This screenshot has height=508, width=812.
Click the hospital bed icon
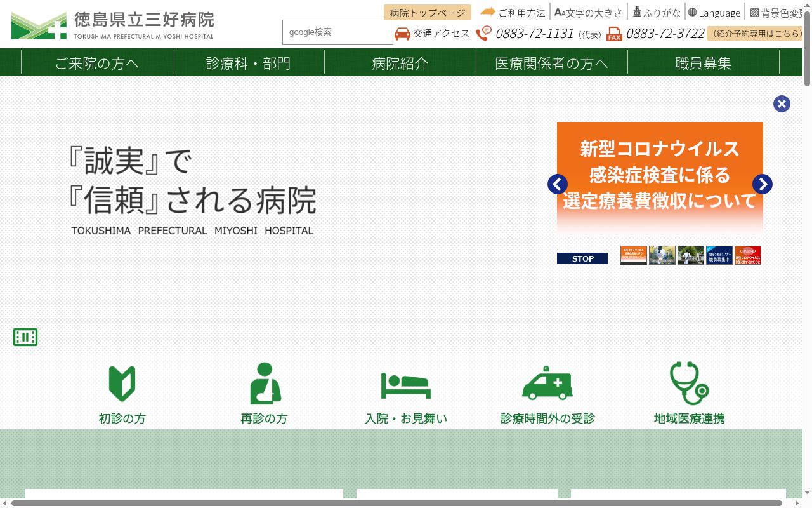tap(406, 385)
